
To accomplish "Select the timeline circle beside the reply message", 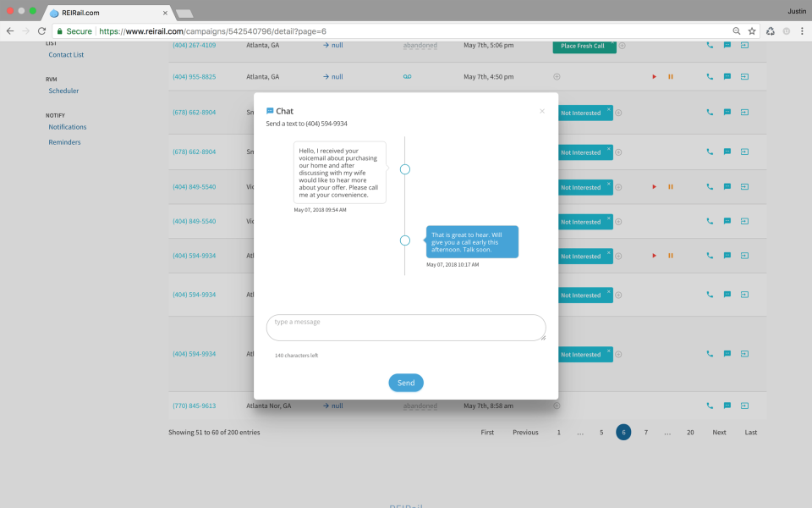I will pos(404,240).
